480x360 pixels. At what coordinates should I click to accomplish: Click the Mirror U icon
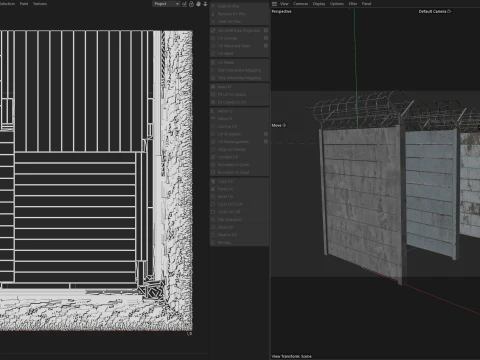pyautogui.click(x=213, y=111)
